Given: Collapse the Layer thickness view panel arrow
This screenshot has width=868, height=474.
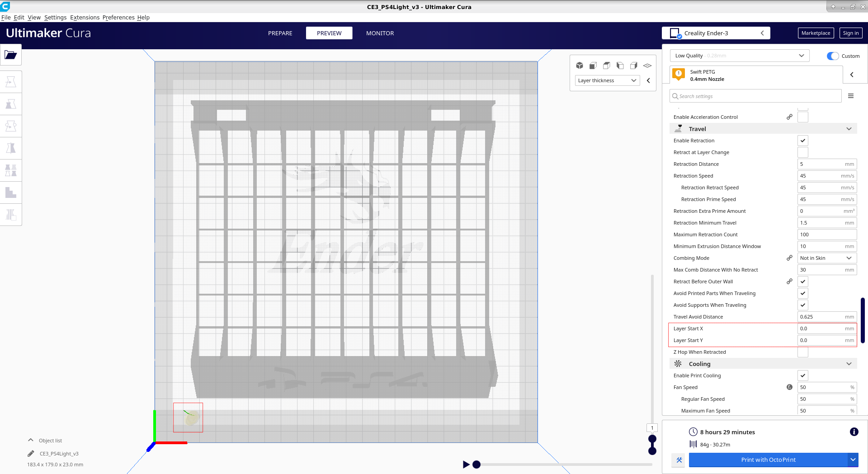Looking at the screenshot, I should click(x=648, y=80).
